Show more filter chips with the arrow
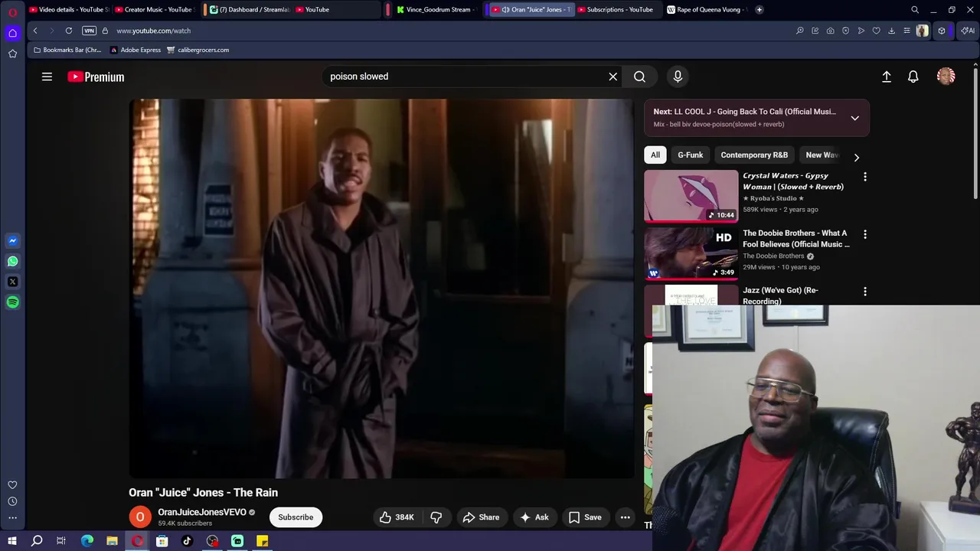This screenshot has width=980, height=551. (x=856, y=157)
